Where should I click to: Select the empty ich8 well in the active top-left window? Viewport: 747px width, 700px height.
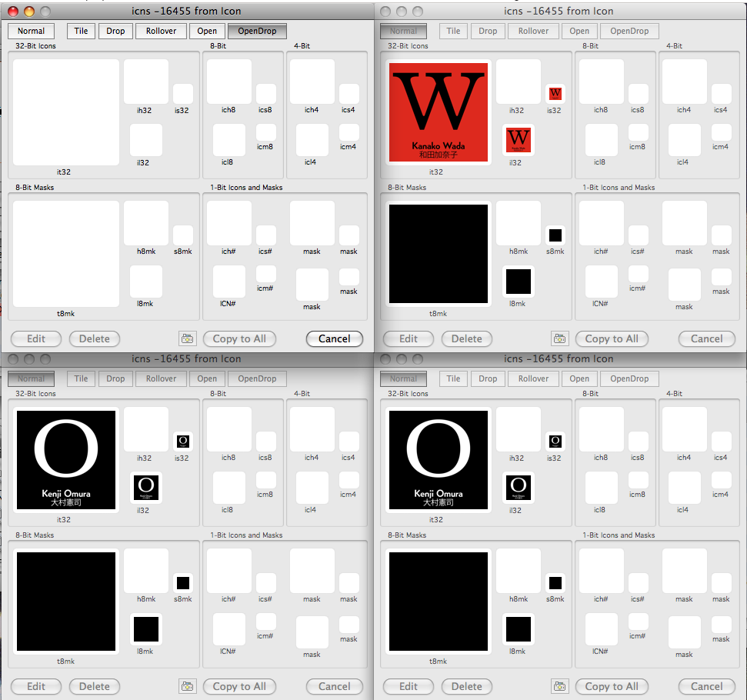[229, 82]
